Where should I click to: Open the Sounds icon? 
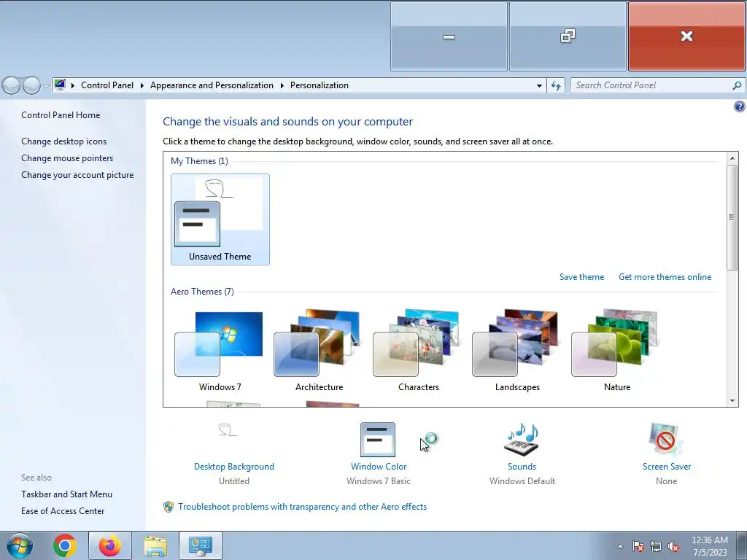[522, 440]
